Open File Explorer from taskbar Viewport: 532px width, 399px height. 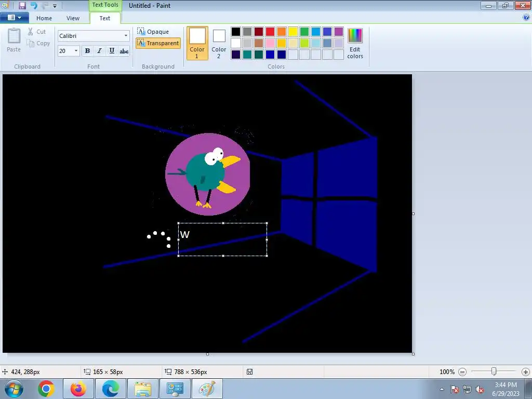click(143, 389)
